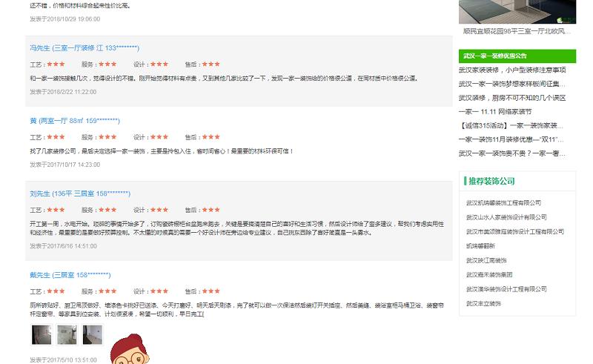The height and width of the screenshot is (364, 593).
Task: Open article 【诚信315活动】一家一装饰家装
Action: click(511, 125)
